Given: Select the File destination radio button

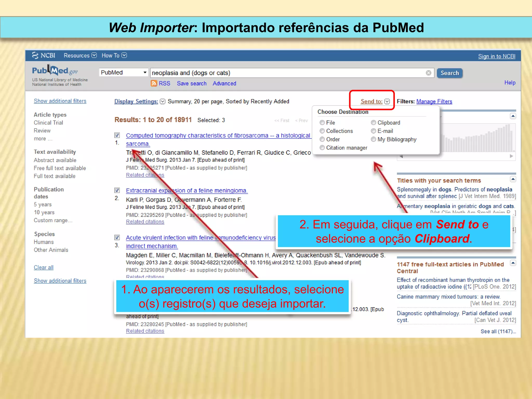Looking at the screenshot, I should [322, 123].
